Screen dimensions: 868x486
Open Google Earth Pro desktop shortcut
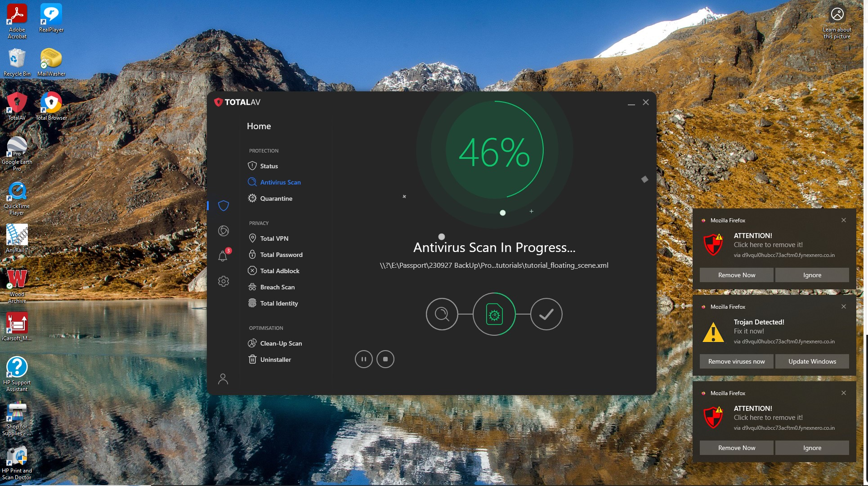(x=17, y=154)
